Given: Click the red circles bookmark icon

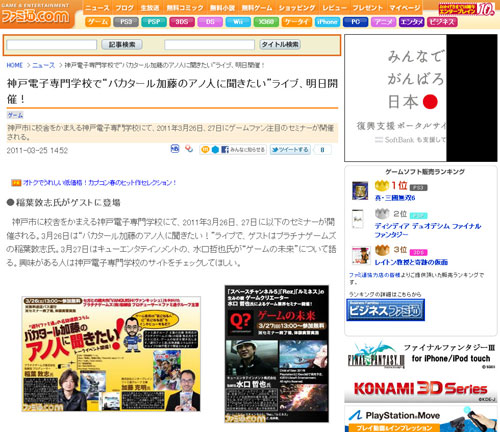Looking at the screenshot, I should click(189, 149).
